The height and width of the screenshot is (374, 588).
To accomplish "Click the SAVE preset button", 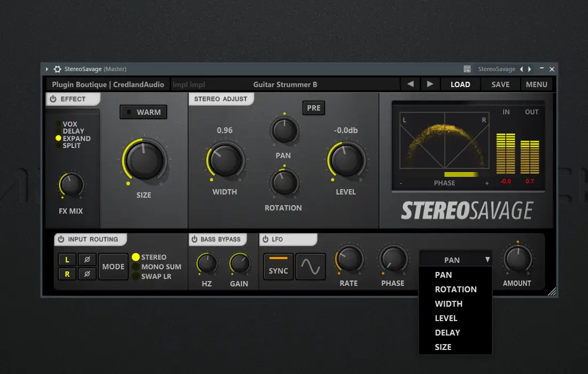I will tap(501, 84).
